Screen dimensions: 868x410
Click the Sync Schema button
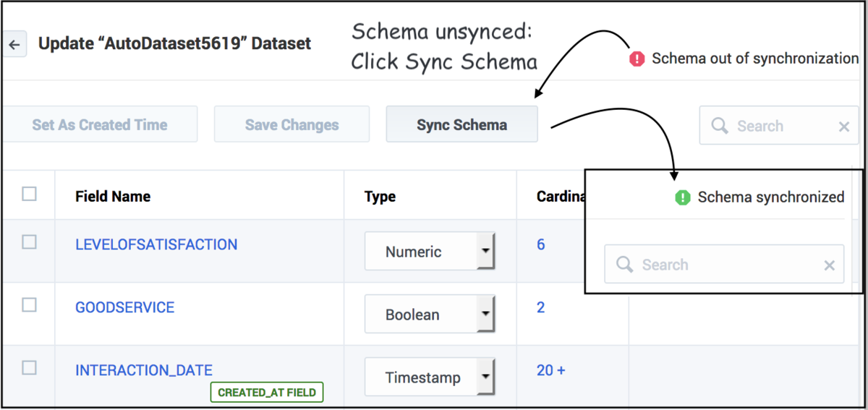click(x=461, y=124)
